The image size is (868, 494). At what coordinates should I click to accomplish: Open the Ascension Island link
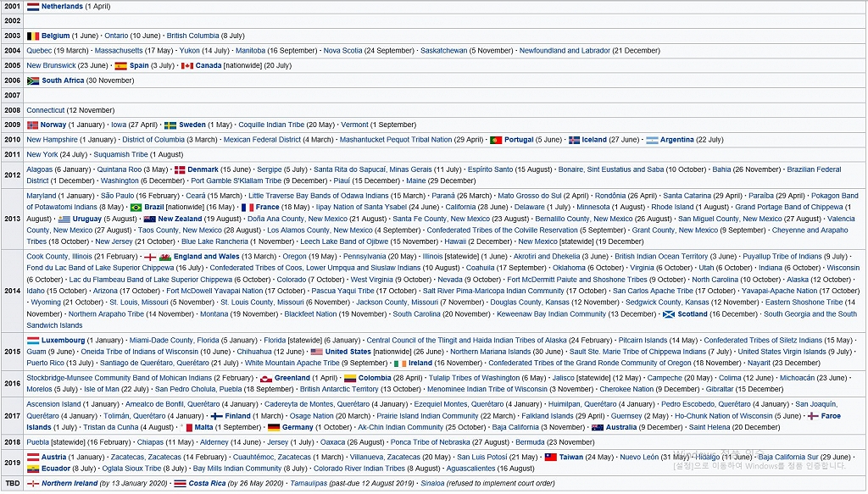[x=53, y=404]
